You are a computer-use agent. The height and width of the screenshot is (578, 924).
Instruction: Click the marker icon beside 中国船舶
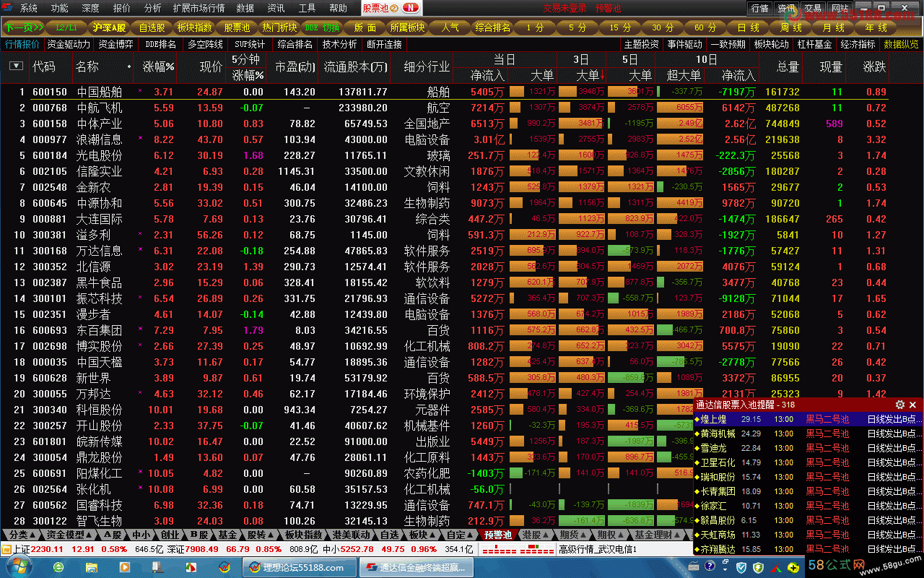pyautogui.click(x=140, y=91)
